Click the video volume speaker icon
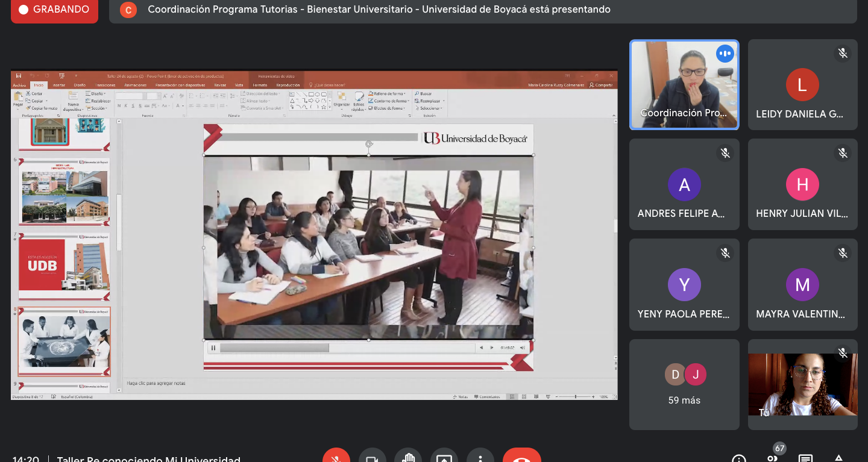This screenshot has height=462, width=868. (x=523, y=348)
